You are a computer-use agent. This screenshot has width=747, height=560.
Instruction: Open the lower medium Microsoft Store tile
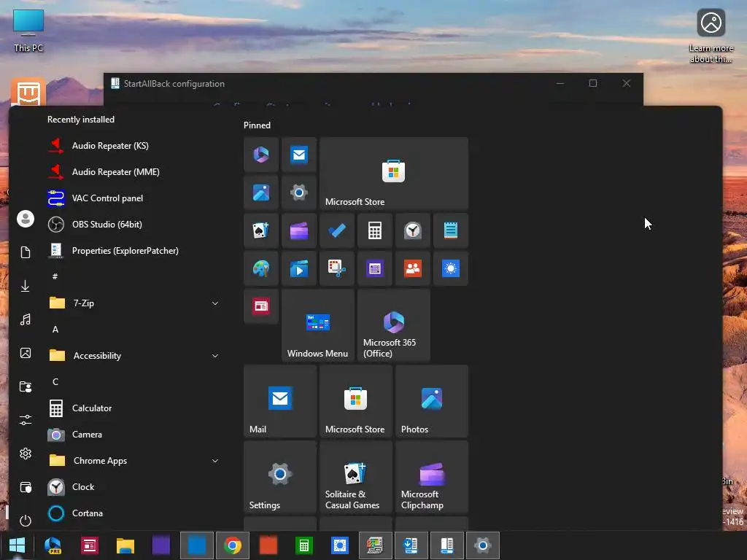click(x=356, y=401)
